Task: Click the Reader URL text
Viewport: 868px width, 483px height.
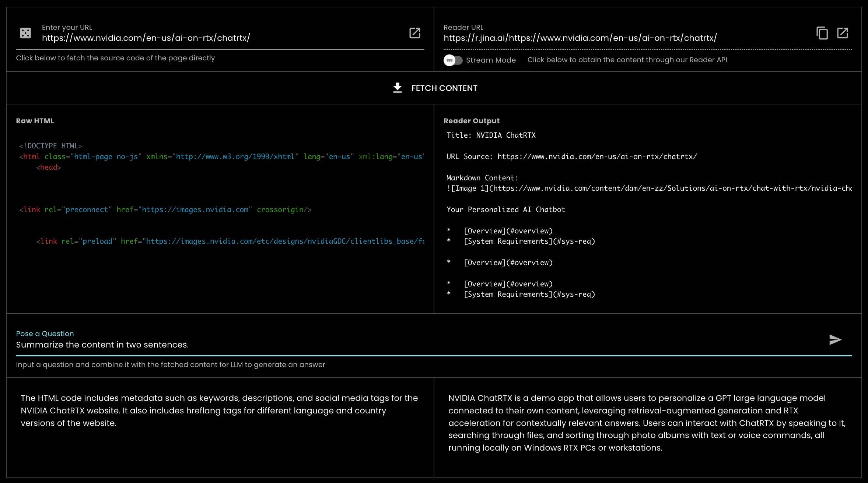Action: pos(580,38)
